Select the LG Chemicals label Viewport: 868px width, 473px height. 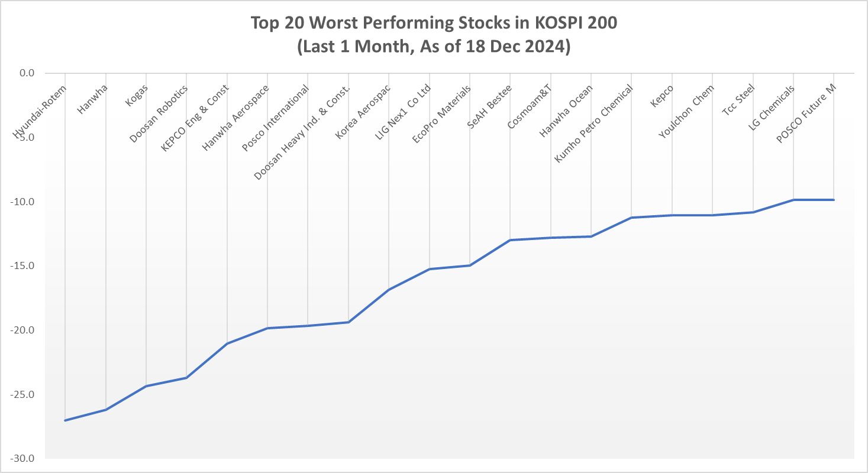[x=772, y=108]
